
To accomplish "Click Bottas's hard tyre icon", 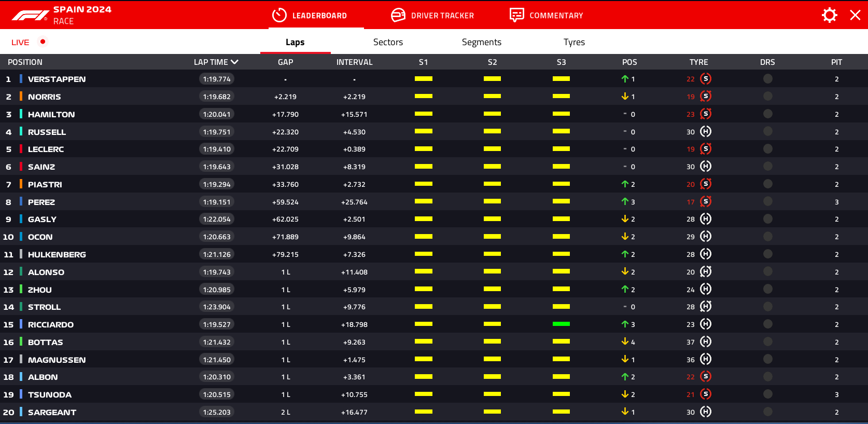I will click(x=706, y=342).
